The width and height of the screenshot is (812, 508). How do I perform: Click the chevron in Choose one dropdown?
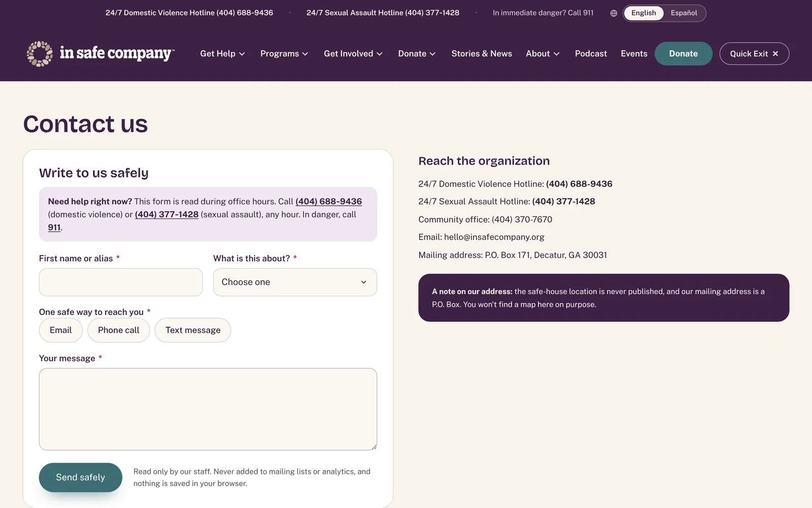click(363, 282)
